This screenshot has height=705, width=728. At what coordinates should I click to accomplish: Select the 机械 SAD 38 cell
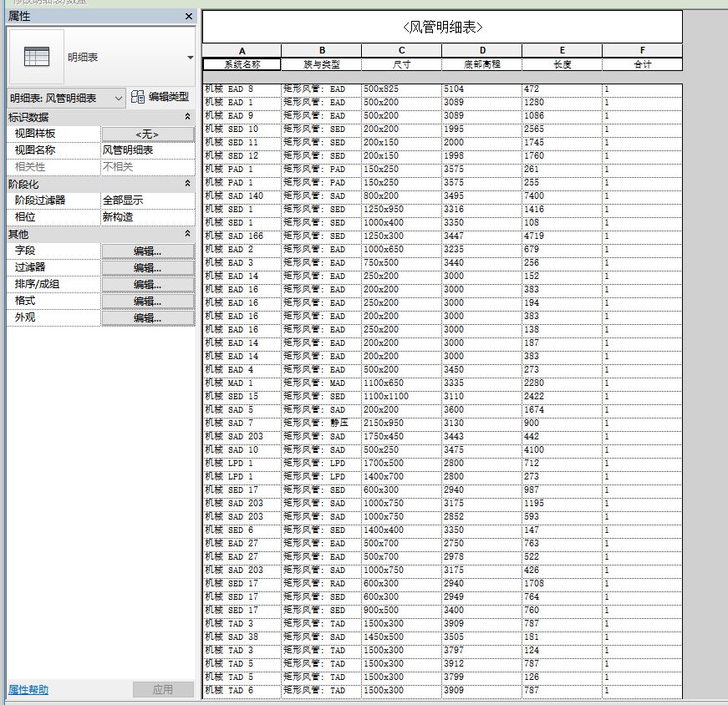click(242, 637)
